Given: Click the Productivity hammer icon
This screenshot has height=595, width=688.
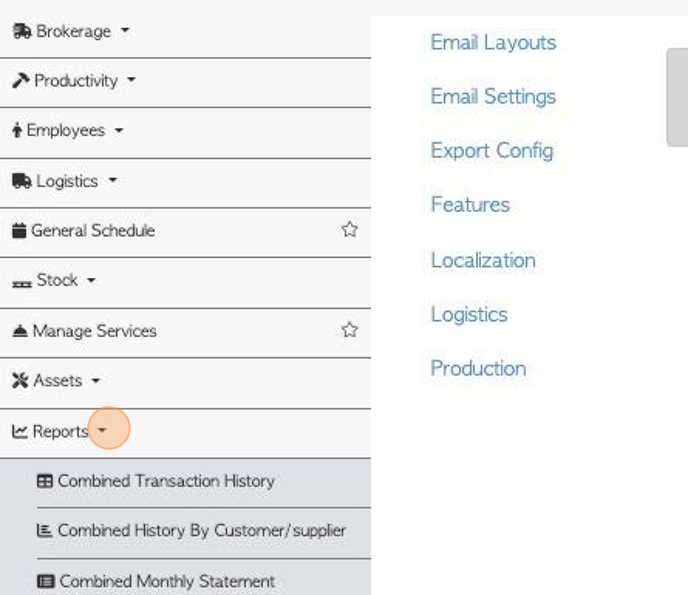Looking at the screenshot, I should 21,81.
